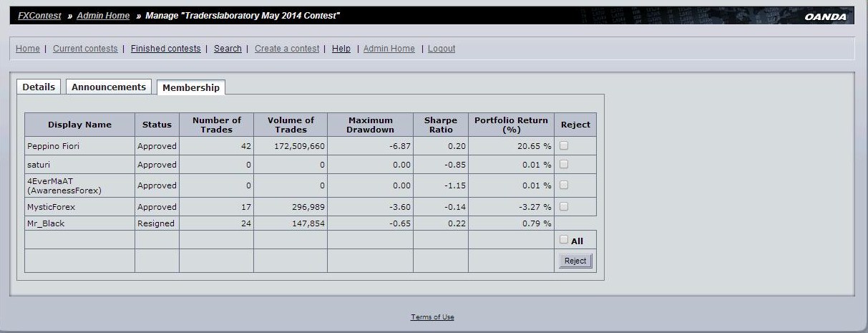Viewport: 868px width, 333px height.
Task: Open the Search link
Action: click(228, 49)
